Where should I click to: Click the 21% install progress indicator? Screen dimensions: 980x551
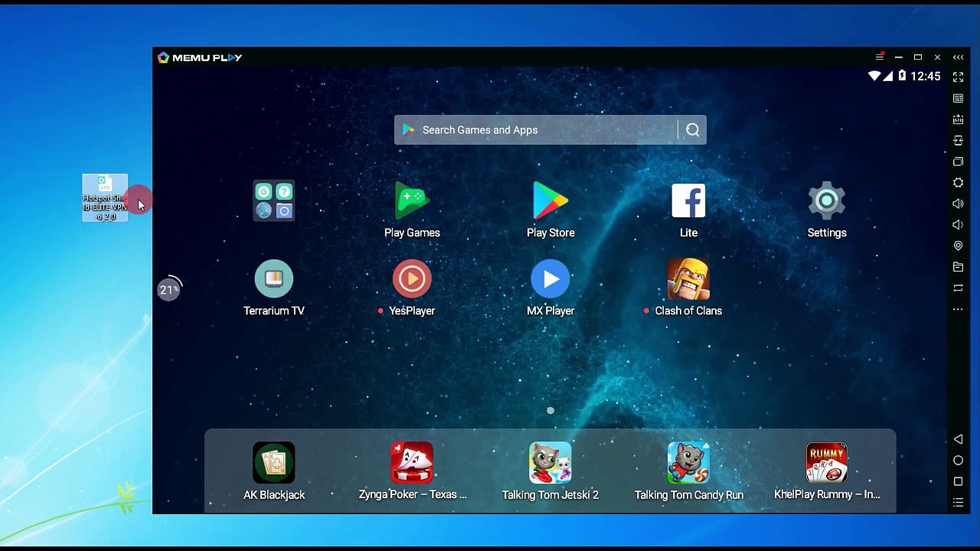[169, 289]
